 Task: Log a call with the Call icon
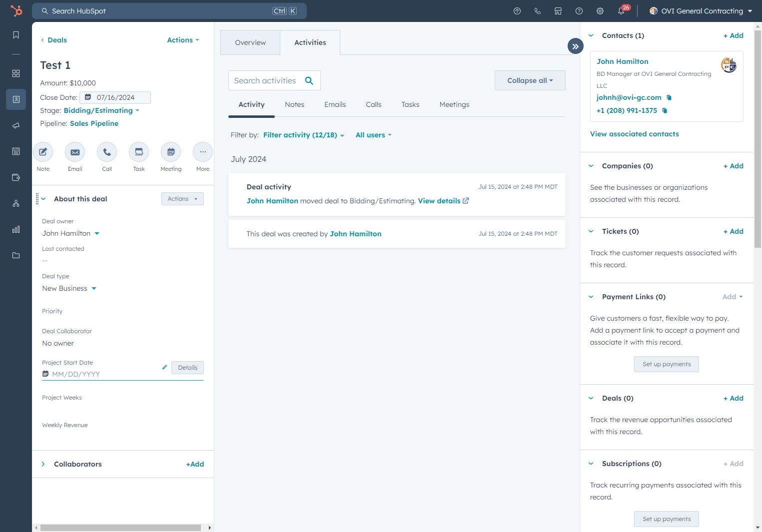107,152
